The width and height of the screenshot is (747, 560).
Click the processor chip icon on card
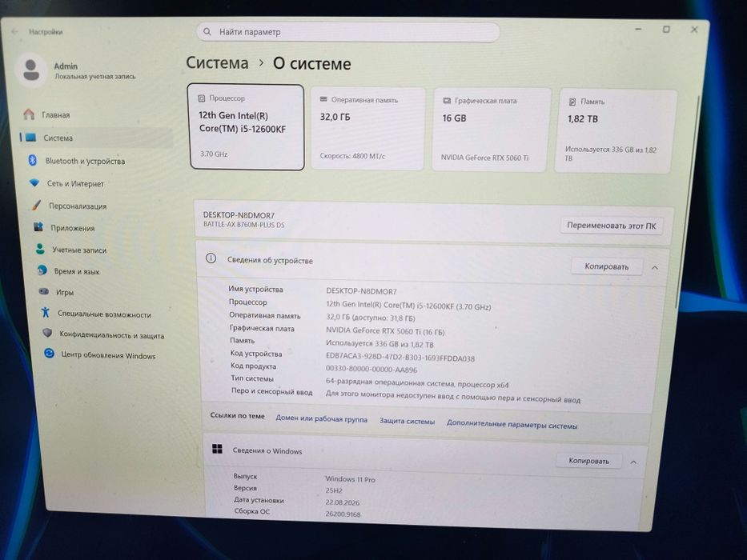click(x=202, y=98)
